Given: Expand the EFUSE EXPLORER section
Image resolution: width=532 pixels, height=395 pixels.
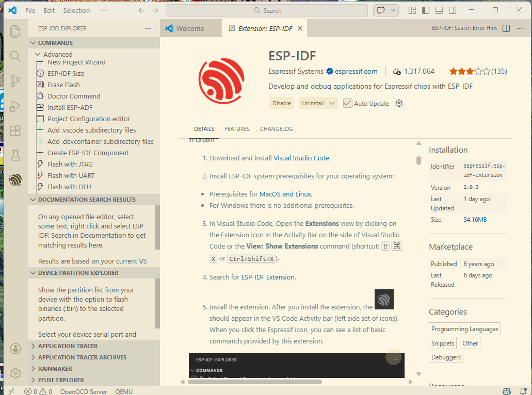Looking at the screenshot, I should point(93,380).
